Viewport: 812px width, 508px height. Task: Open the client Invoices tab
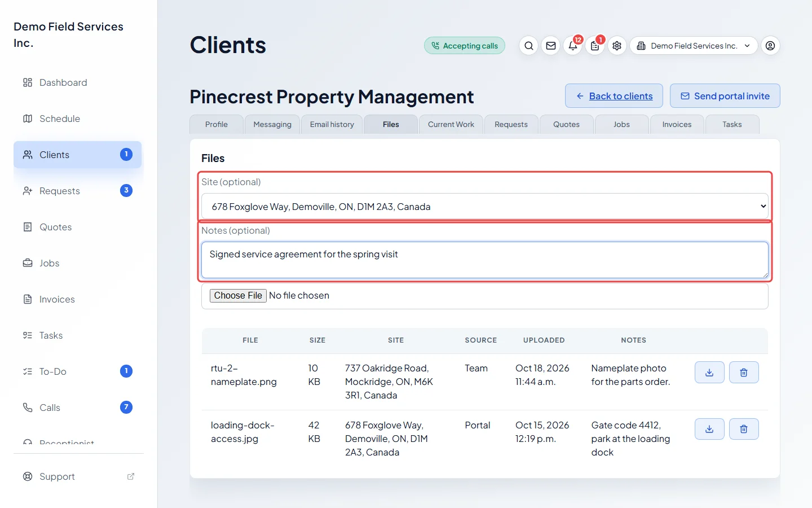(x=677, y=124)
